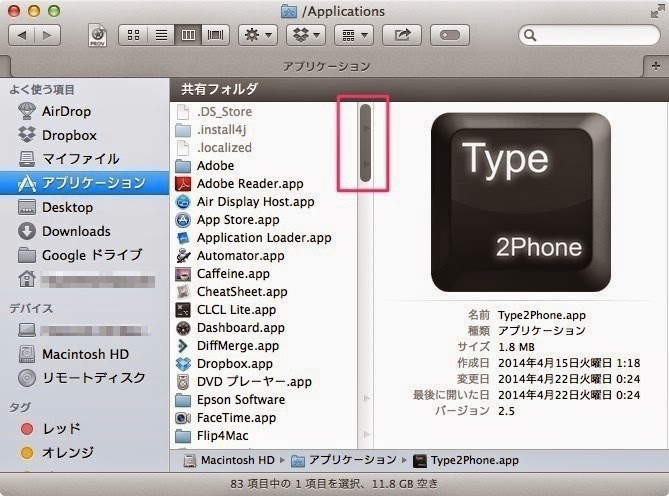
Task: Select Application Loader.app
Action: 263,238
